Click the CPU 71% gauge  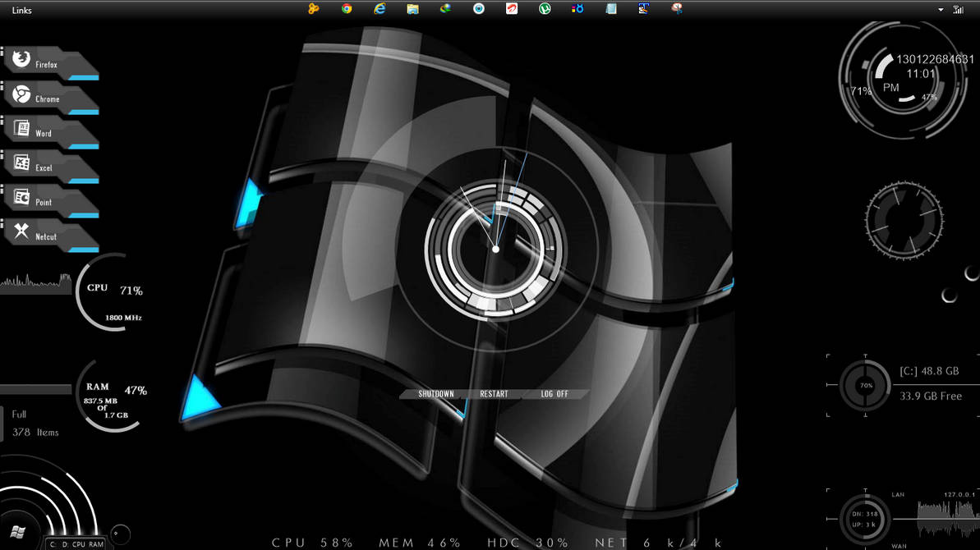tap(111, 292)
